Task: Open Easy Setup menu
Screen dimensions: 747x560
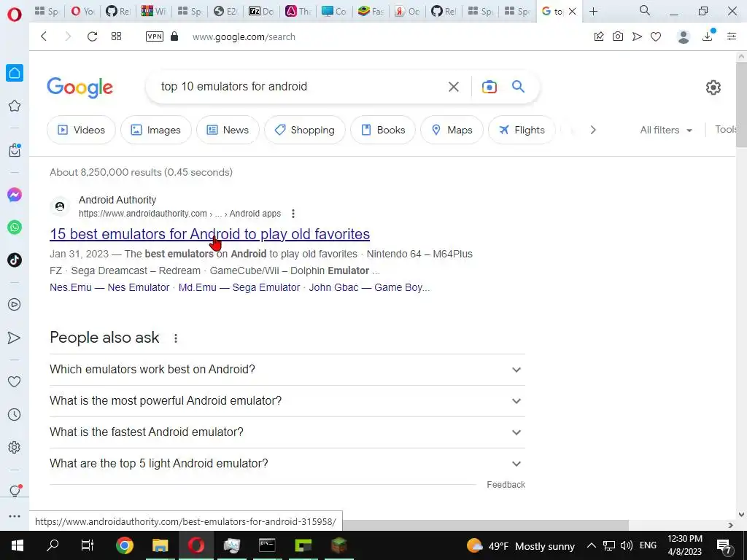Action: click(732, 36)
